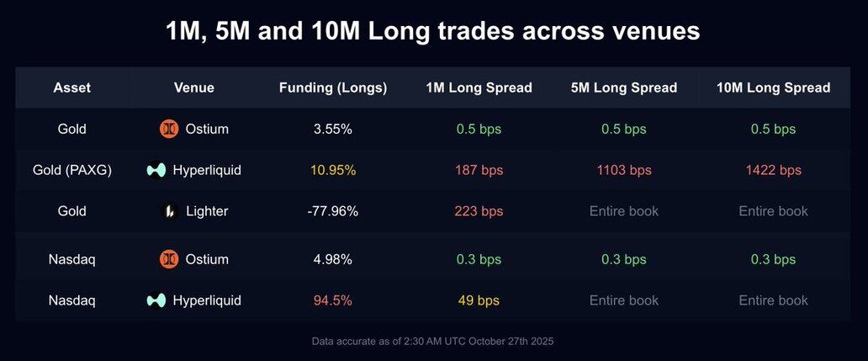Click the Funding (Longs) column header

click(x=333, y=88)
